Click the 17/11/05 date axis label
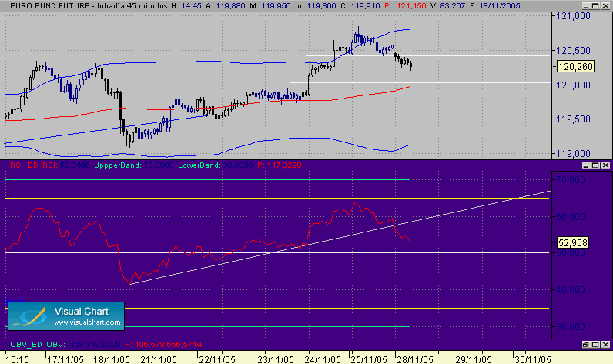This screenshot has width=613, height=364. click(65, 359)
